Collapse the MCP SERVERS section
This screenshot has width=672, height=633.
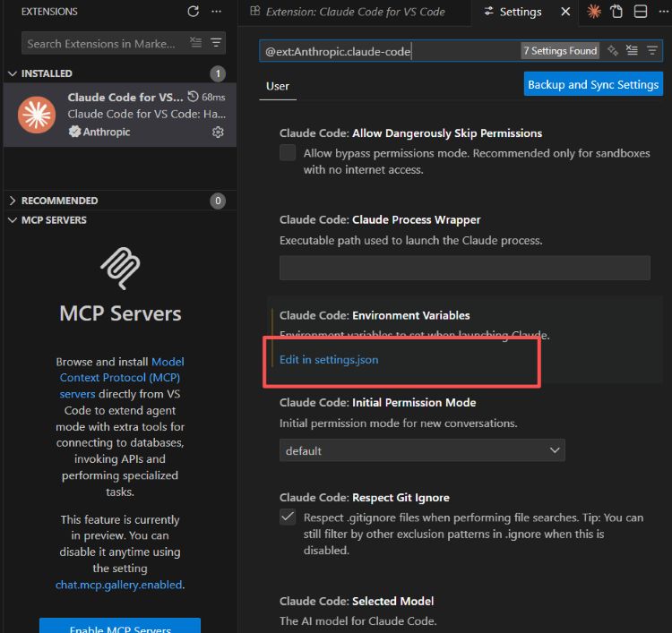13,220
